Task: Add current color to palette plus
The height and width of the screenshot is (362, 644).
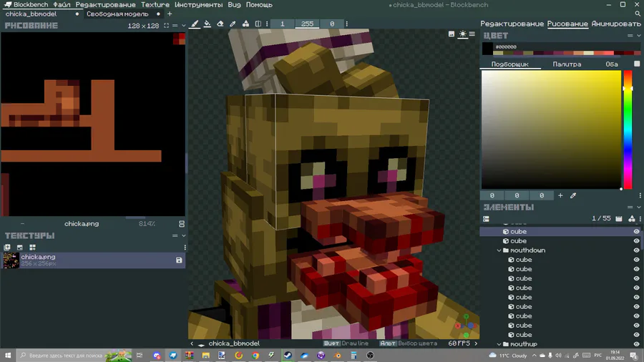Action: point(560,195)
